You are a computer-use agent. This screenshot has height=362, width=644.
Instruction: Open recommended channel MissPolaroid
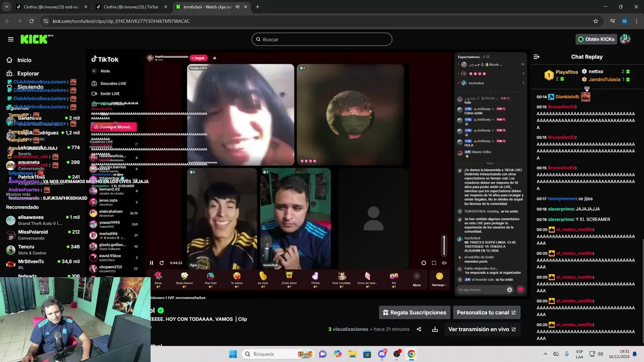43,235
